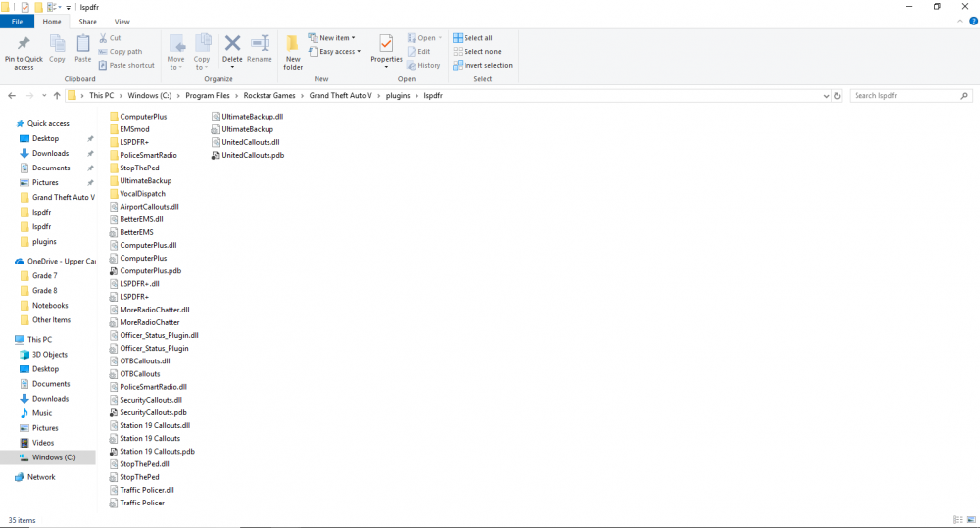Open the Help question mark icon
Image resolution: width=980 pixels, height=528 pixels.
(x=973, y=22)
